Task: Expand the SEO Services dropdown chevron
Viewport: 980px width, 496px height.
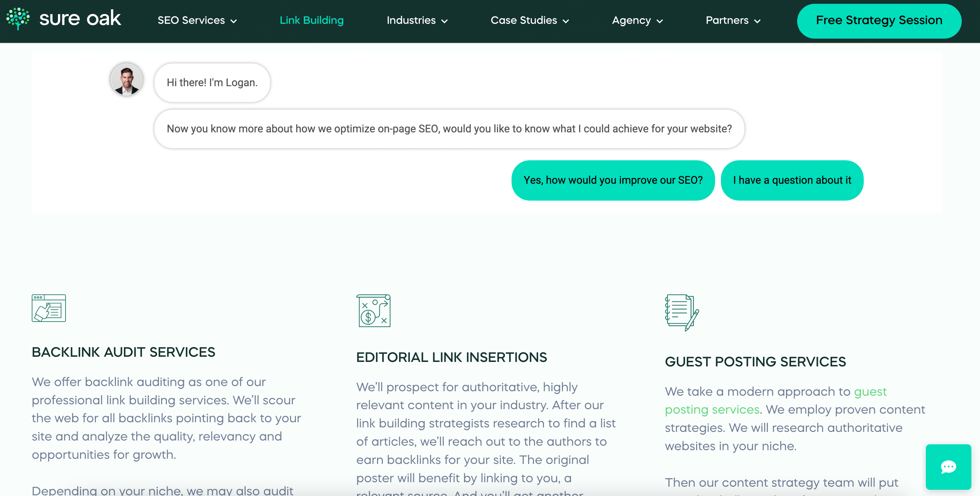Action: (234, 21)
